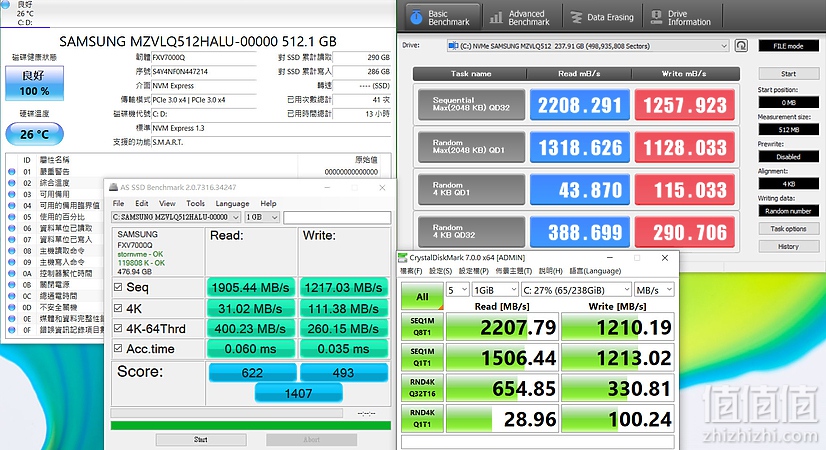Toggle the 4K test checkbox
This screenshot has height=450, width=826.
pyautogui.click(x=118, y=308)
